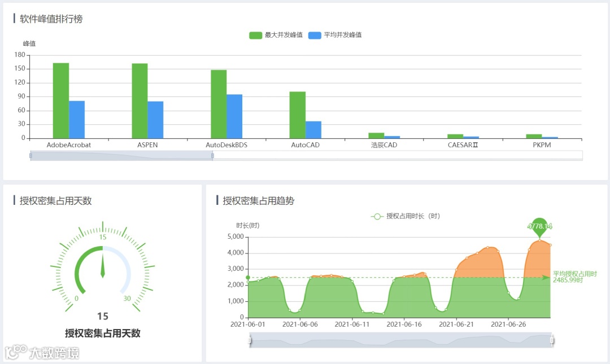This screenshot has width=610, height=364.
Task: Click the 峰值 y-axis title
Action: coord(29,43)
